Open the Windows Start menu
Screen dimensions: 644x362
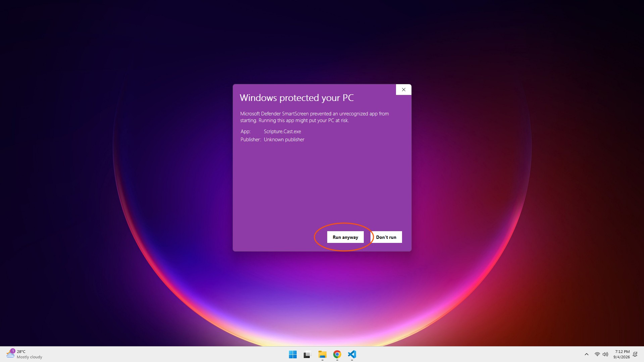click(293, 354)
